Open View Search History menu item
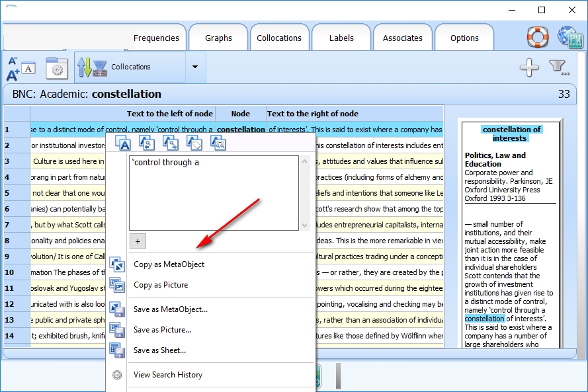Screen dimensions: 588x392 coord(167,375)
